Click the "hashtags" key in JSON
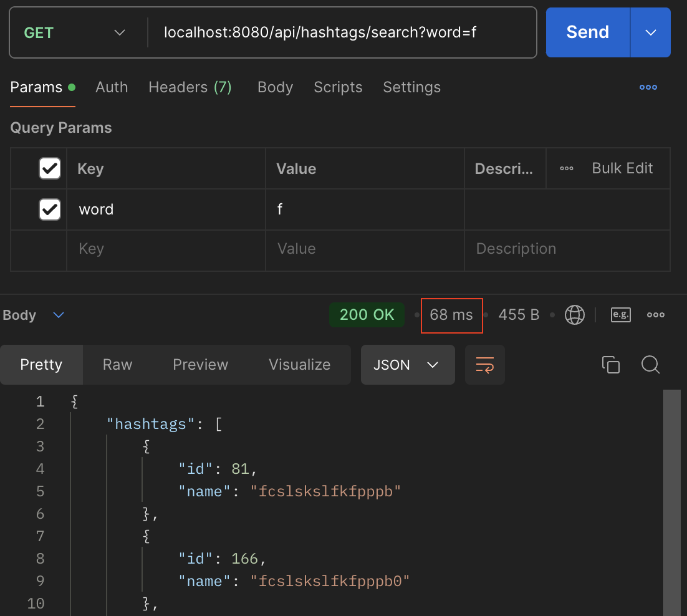 pos(150,424)
